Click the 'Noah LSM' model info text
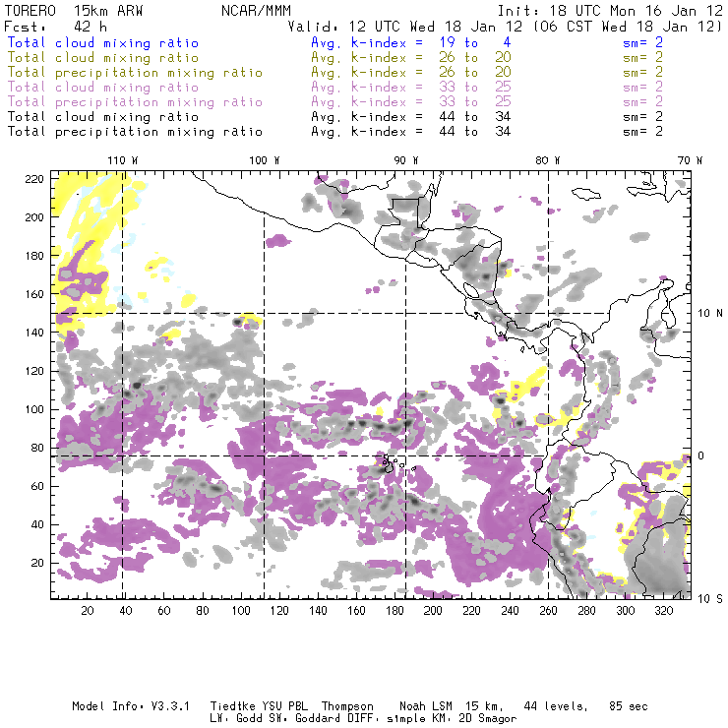728x728 pixels. [x=426, y=706]
